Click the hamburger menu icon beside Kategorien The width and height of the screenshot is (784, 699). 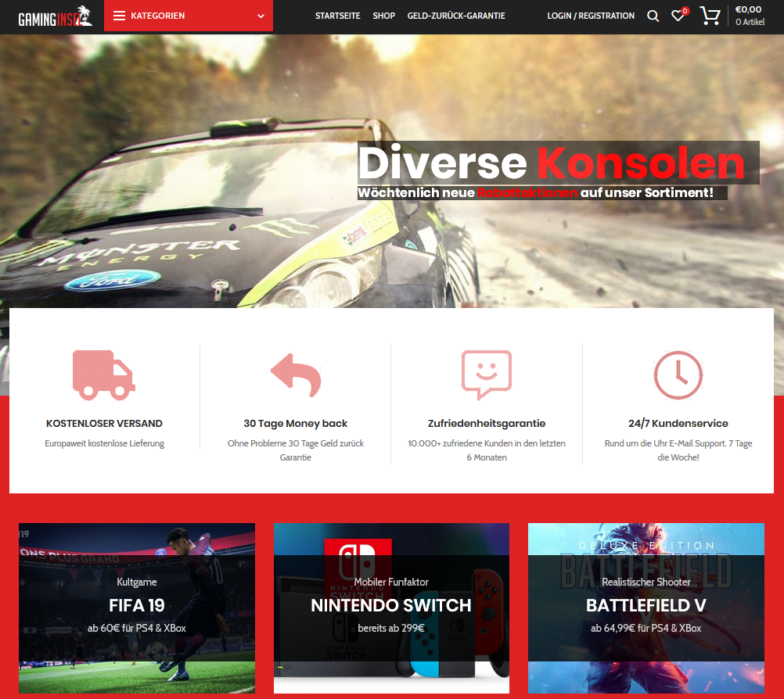coord(119,16)
